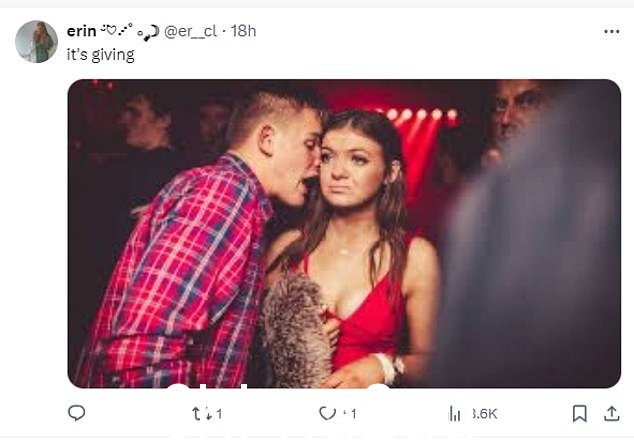Open erin's profile avatar picture
Viewport: 634px width, 443px height.
(x=36, y=42)
